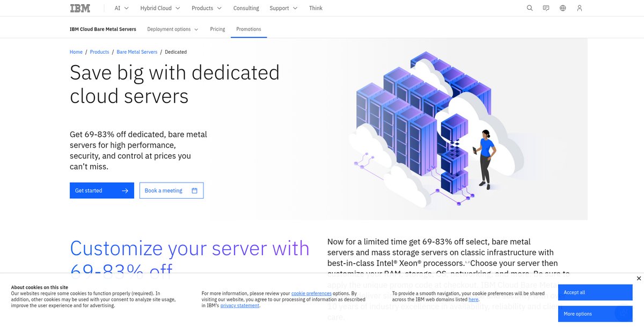Viewport: 644px width, 333px height.
Task: Click the 'Customize your server with' heading
Action: tap(189, 248)
